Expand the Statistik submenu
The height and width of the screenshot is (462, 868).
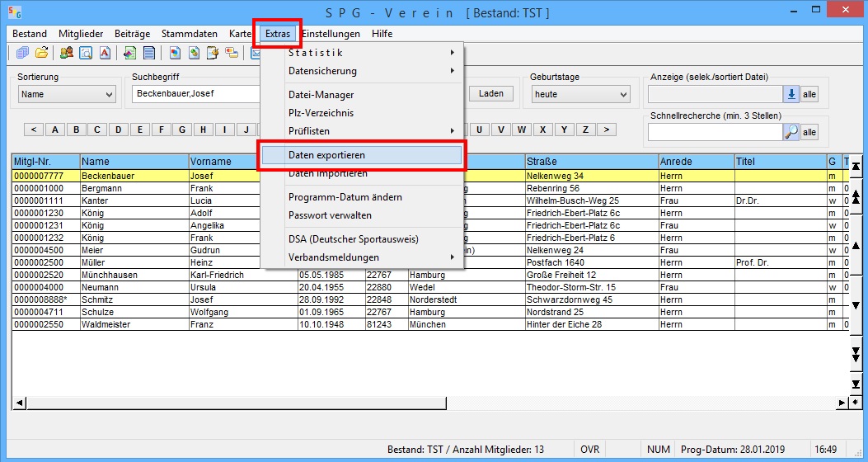(x=363, y=53)
